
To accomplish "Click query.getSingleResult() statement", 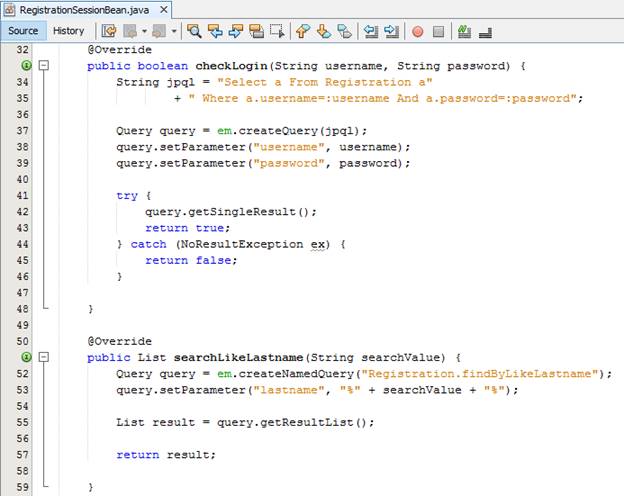I will (x=231, y=212).
